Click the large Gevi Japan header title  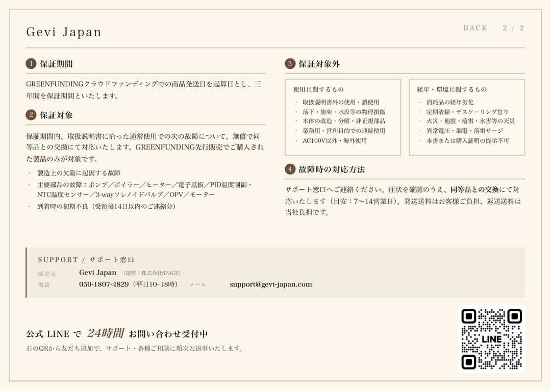coord(64,32)
